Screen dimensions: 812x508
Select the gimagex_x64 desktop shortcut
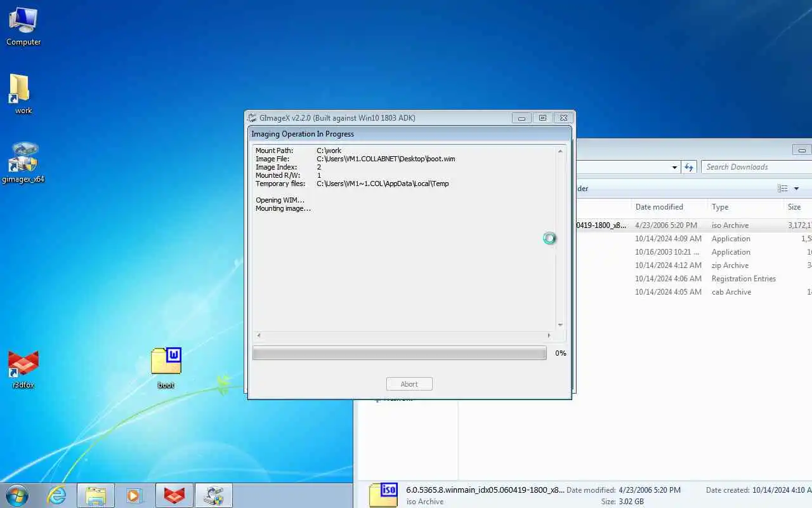[23, 162]
